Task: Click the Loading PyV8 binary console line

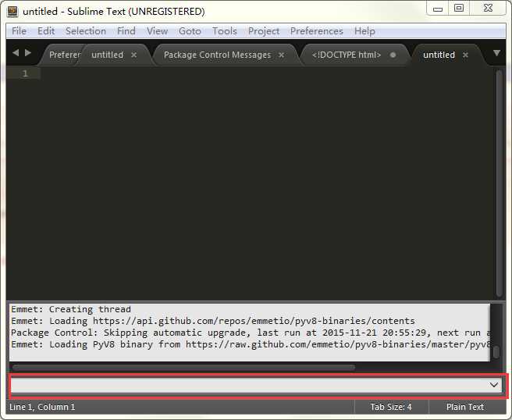Action: coord(250,344)
